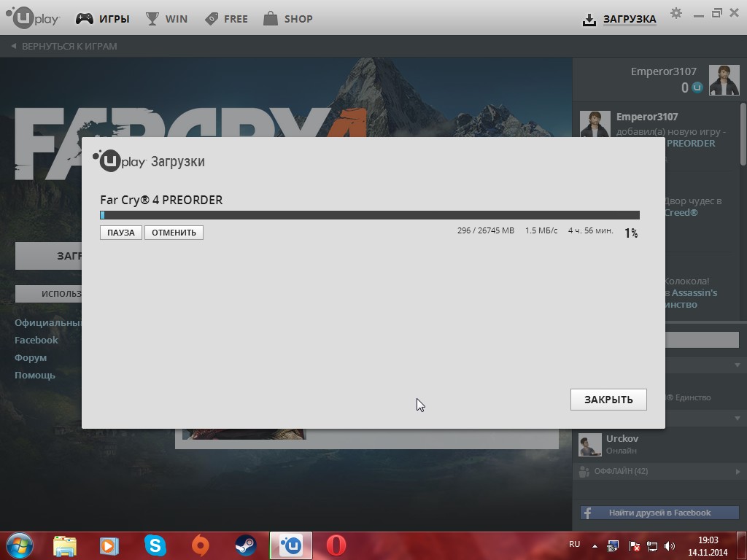Open settings with the gear icon
The height and width of the screenshot is (560, 747).
[x=676, y=13]
